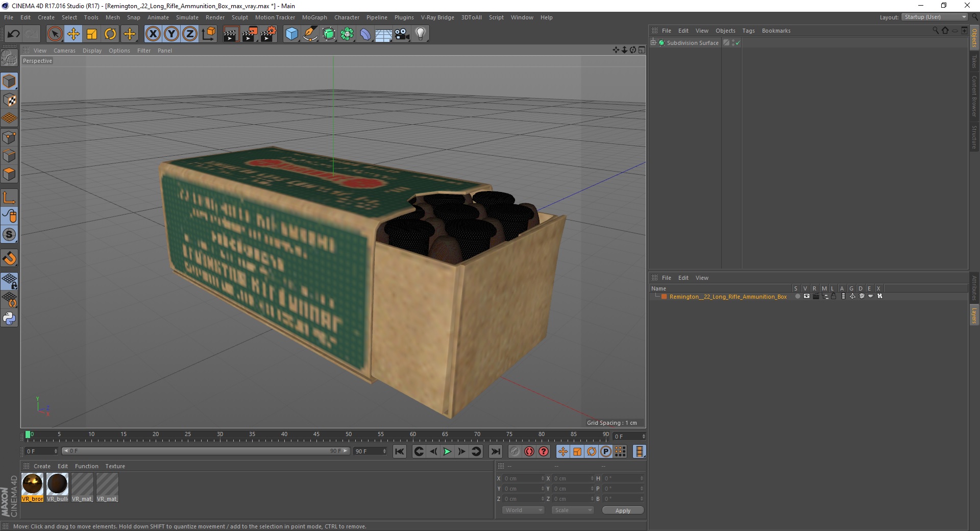Open the Simulate menu
980x531 pixels.
[187, 17]
